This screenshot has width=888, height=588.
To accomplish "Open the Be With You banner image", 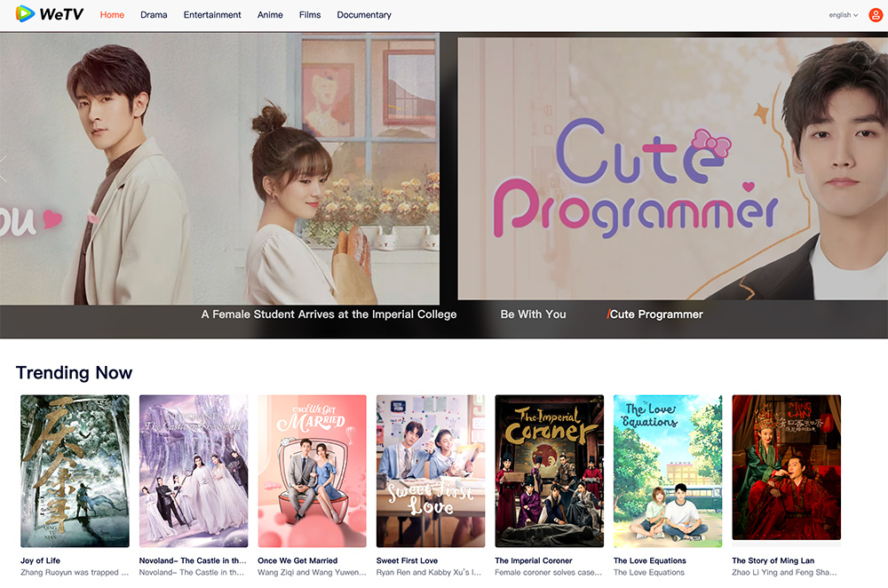I will 219,169.
